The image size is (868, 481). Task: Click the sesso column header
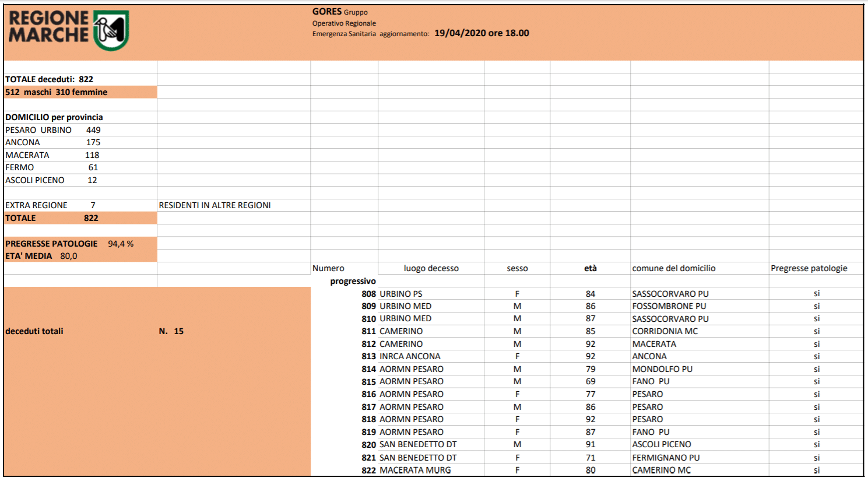pyautogui.click(x=517, y=268)
